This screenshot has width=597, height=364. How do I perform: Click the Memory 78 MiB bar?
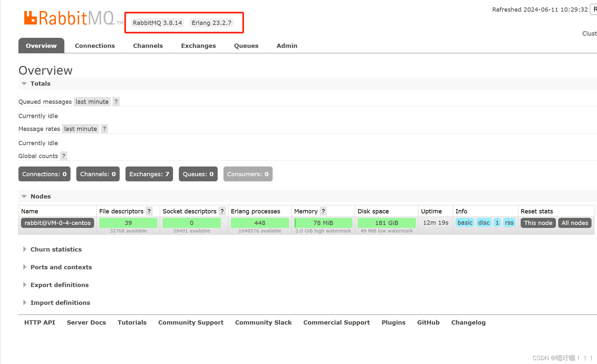pyautogui.click(x=323, y=223)
